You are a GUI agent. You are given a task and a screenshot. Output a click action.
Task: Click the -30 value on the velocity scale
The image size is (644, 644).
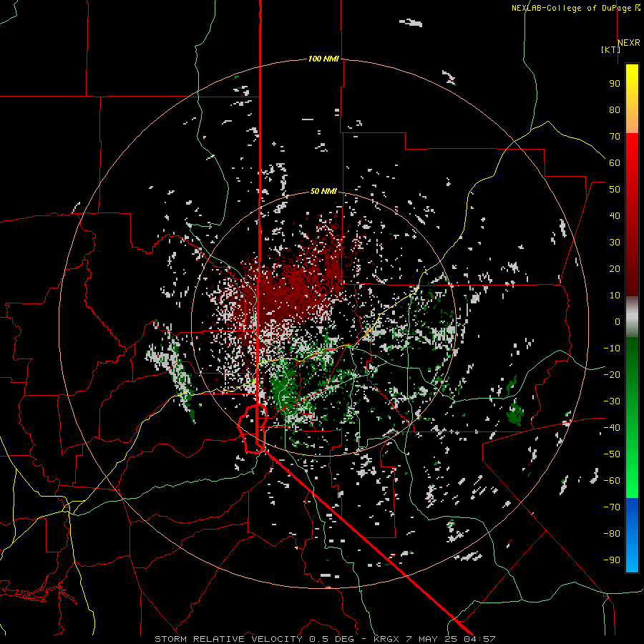click(612, 401)
